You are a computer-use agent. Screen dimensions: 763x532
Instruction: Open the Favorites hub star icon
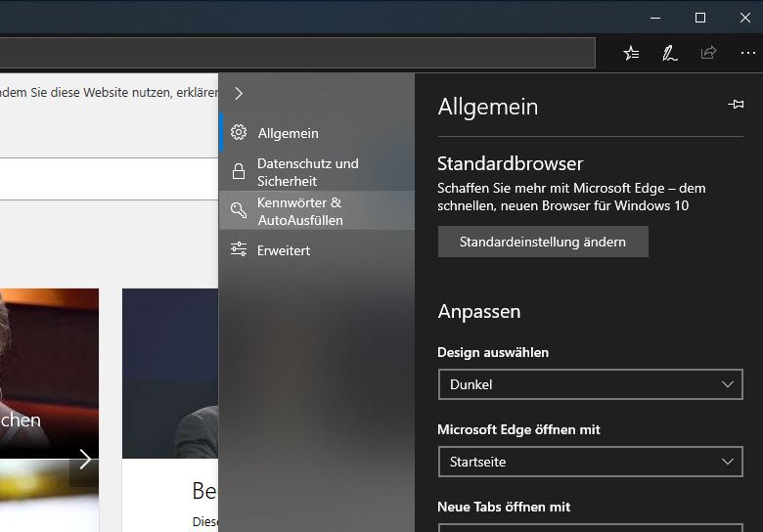pos(631,53)
